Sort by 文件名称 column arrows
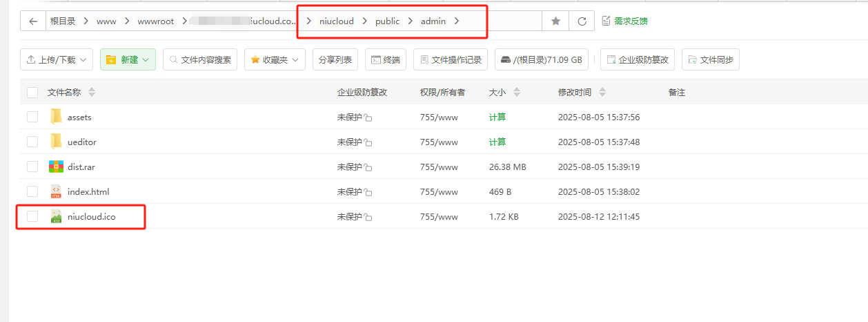868x322 pixels. tap(92, 92)
